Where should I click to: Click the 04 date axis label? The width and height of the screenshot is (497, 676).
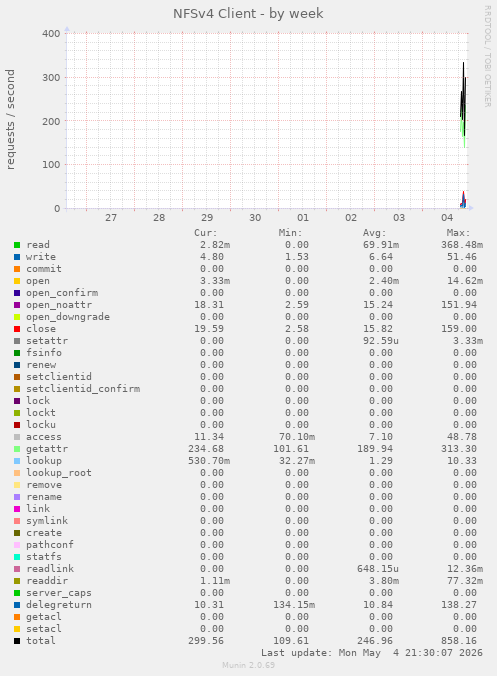pos(447,218)
